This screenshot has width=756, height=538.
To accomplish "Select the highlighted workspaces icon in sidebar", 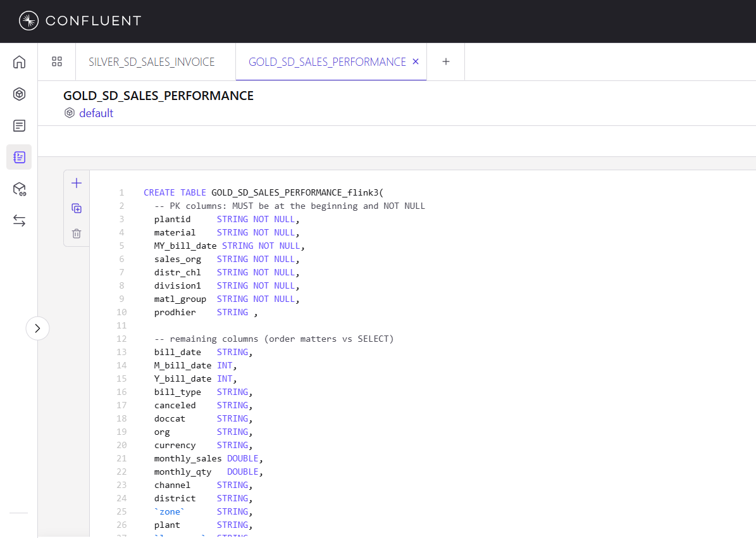I will coord(19,157).
